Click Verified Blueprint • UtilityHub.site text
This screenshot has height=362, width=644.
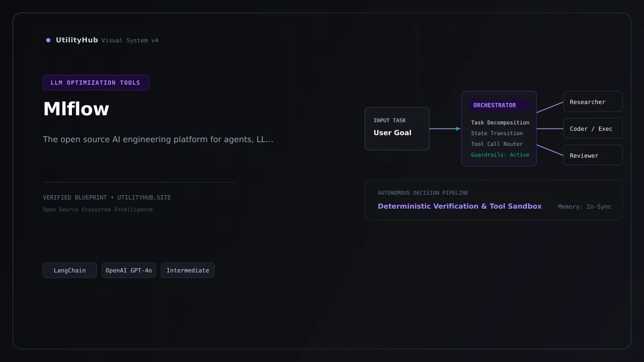click(107, 197)
